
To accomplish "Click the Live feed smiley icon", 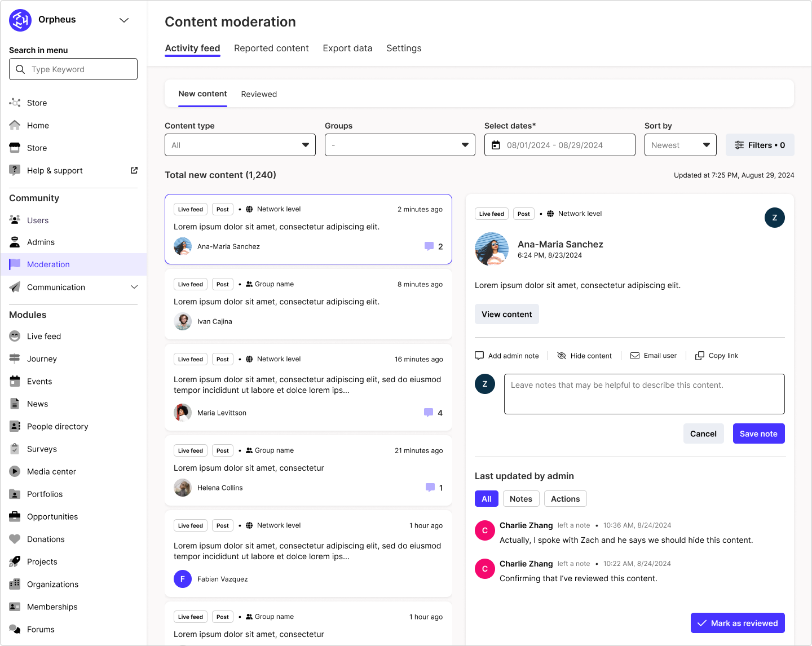I will click(x=15, y=336).
